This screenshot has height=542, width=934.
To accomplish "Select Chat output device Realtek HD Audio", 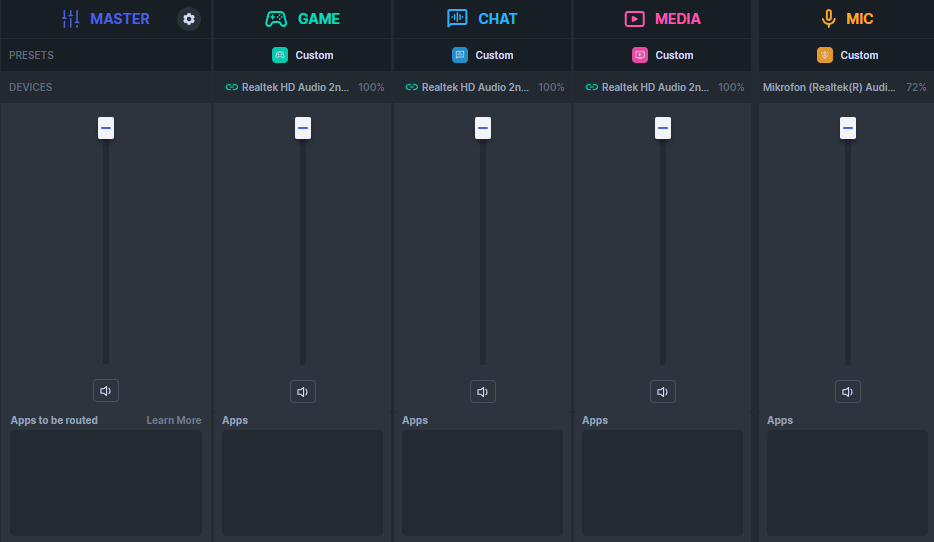I will point(475,87).
